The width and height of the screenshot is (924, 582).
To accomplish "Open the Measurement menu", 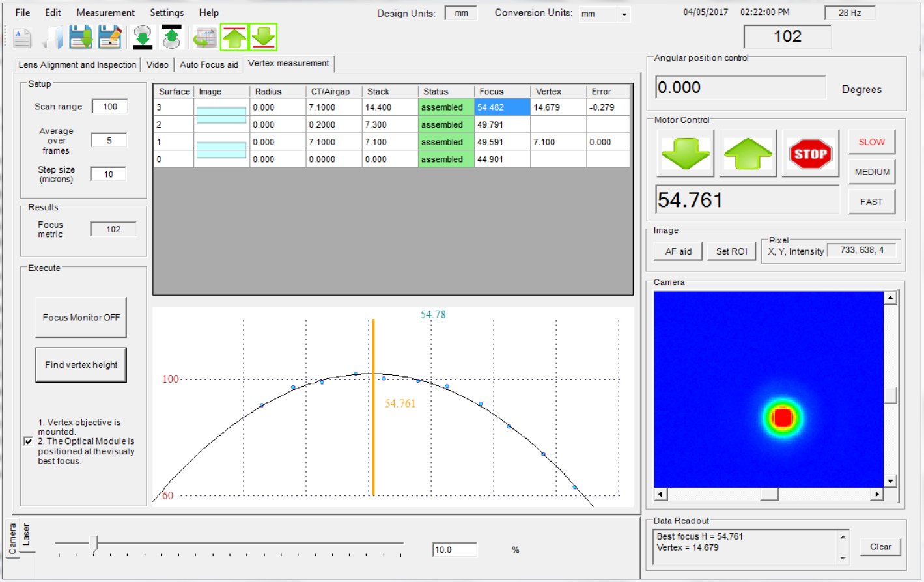I will (105, 12).
